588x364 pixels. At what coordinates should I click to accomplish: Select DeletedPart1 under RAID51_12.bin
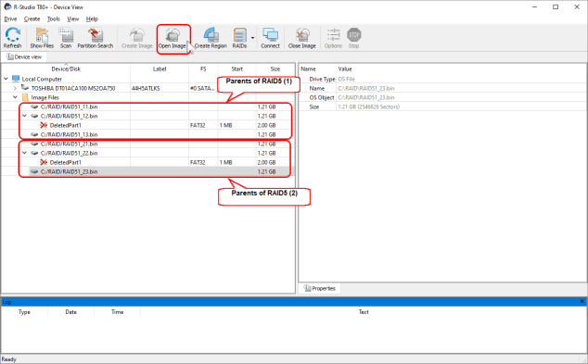point(65,125)
